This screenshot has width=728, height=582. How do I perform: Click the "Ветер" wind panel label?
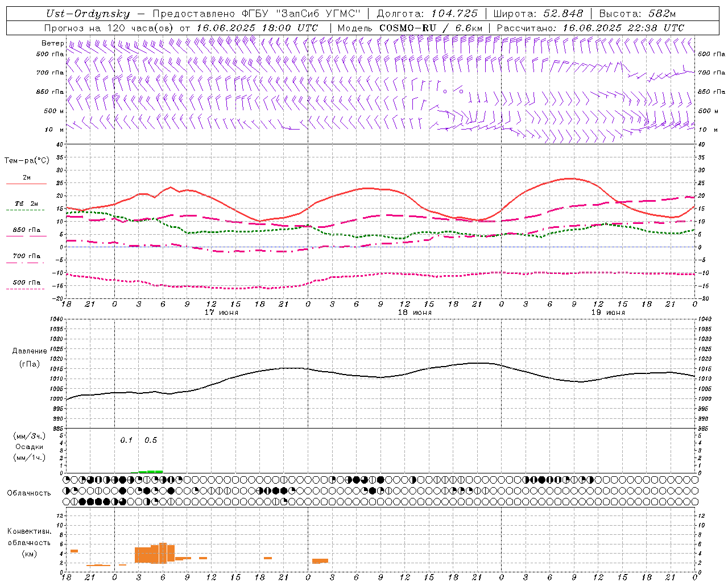(52, 43)
